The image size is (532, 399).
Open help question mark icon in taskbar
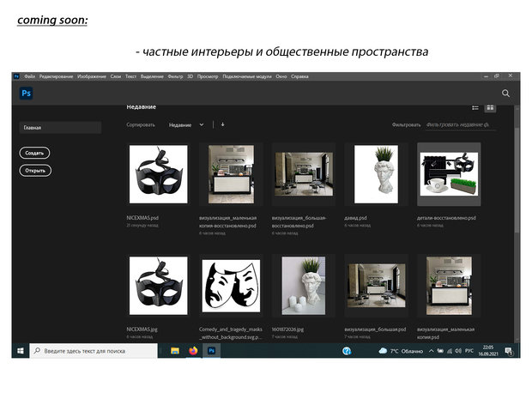pyautogui.click(x=347, y=351)
